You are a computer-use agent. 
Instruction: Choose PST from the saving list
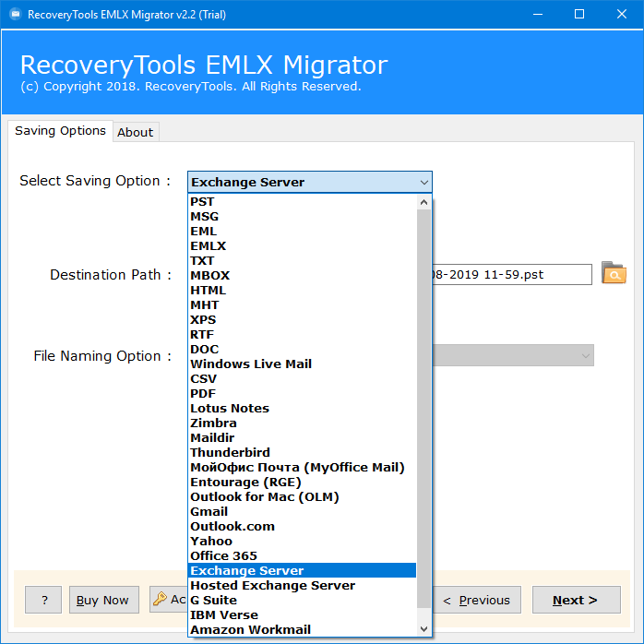click(x=302, y=202)
